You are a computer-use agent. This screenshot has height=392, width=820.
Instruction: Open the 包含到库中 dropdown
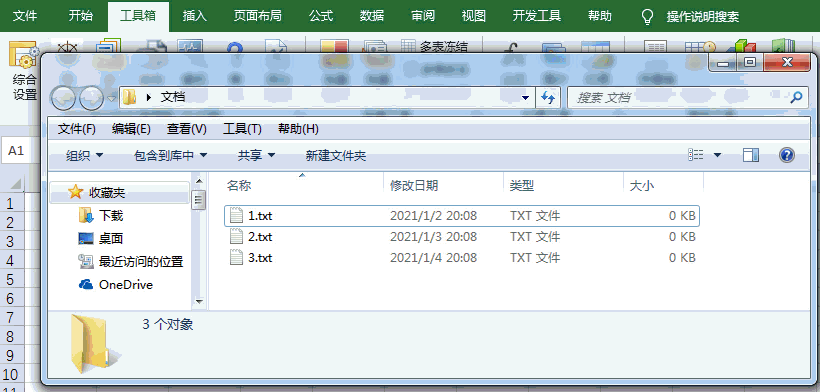click(170, 155)
